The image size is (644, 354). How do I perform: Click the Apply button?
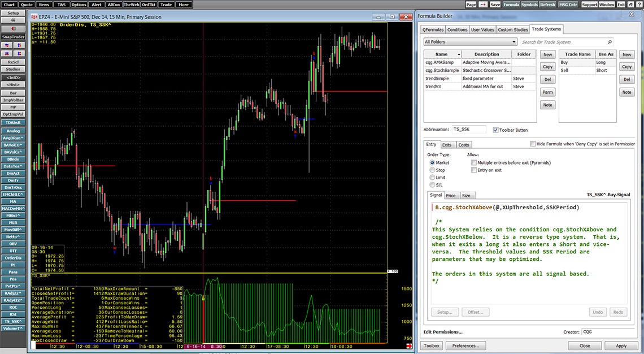click(x=621, y=346)
